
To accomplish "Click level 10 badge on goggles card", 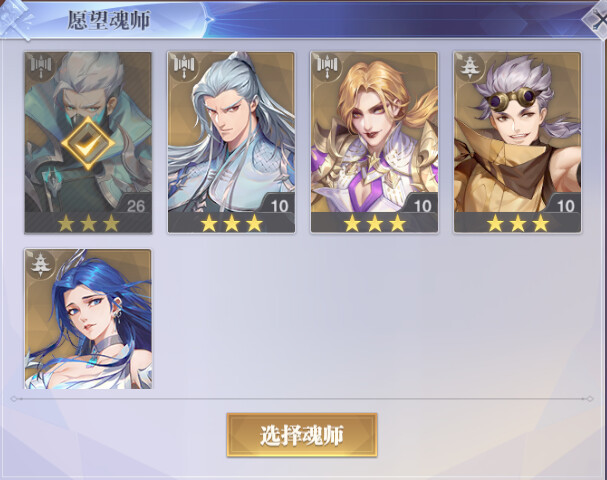I will click(x=565, y=205).
